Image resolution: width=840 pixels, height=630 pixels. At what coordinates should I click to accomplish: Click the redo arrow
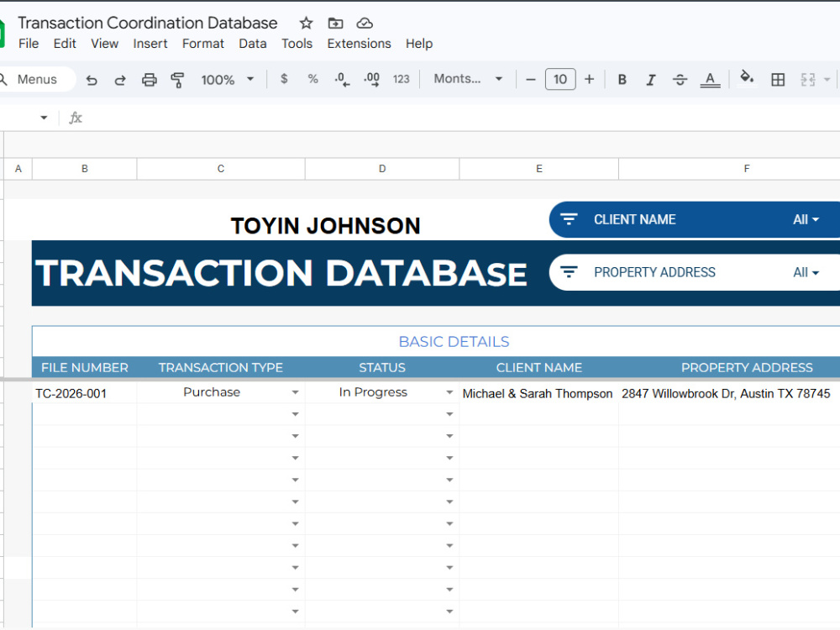(x=120, y=80)
